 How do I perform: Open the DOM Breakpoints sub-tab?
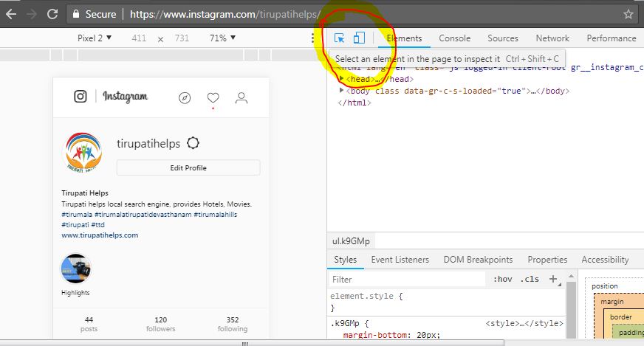coord(478,260)
